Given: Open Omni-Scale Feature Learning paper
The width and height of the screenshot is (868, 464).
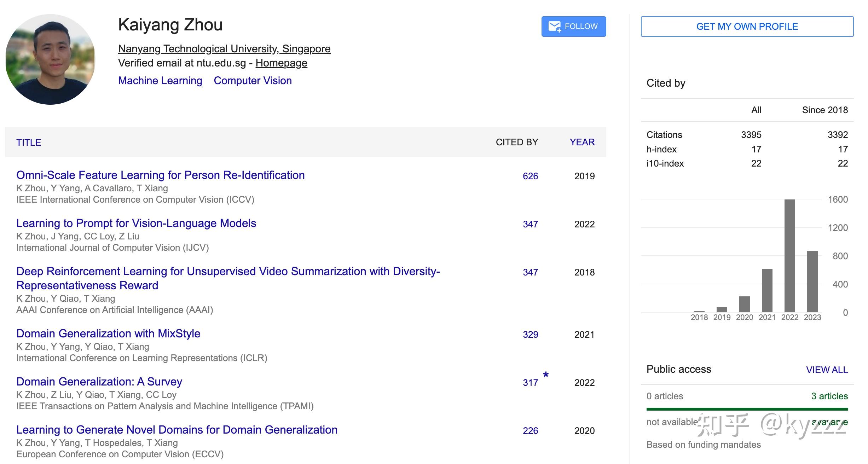Looking at the screenshot, I should (160, 175).
